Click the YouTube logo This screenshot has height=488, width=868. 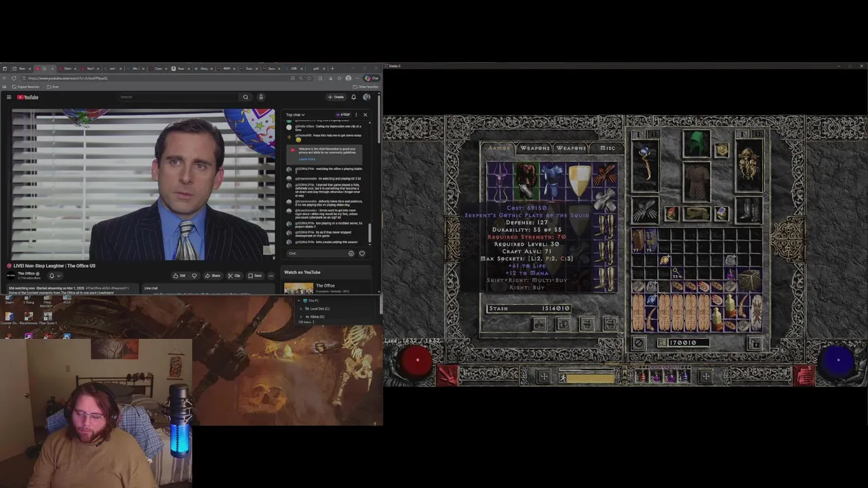pyautogui.click(x=28, y=97)
